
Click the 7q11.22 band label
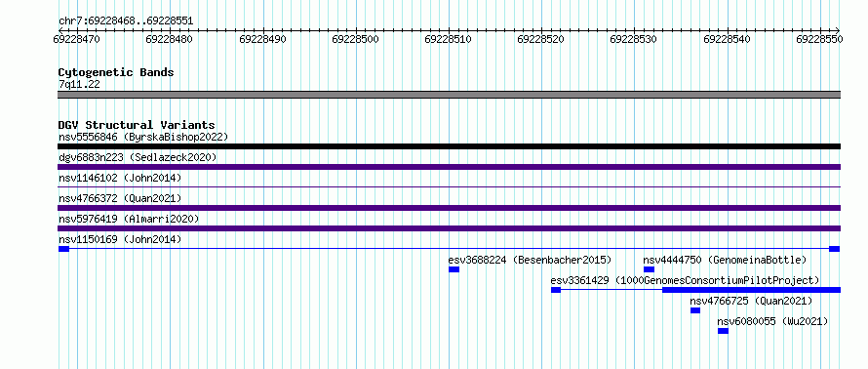coord(79,85)
